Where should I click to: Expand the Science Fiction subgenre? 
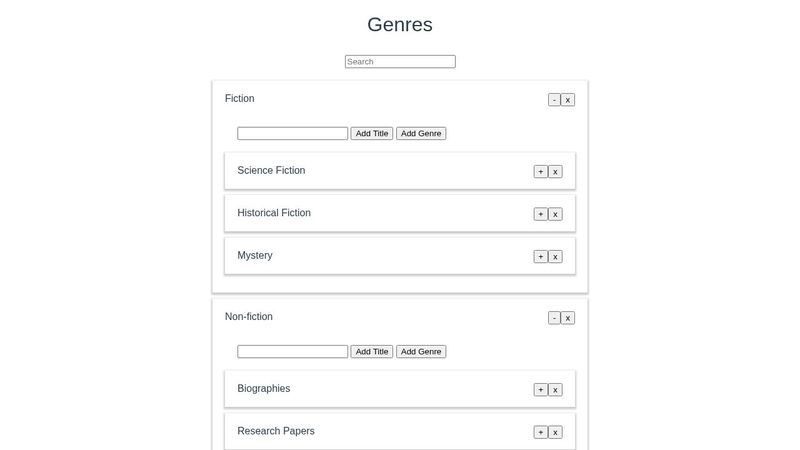(541, 172)
